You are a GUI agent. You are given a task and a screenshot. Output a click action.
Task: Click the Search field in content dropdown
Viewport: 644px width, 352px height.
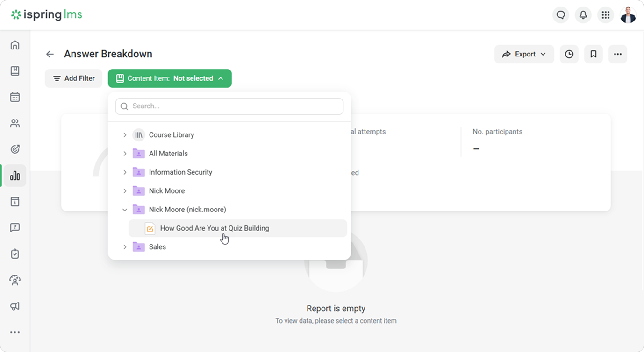coord(229,106)
